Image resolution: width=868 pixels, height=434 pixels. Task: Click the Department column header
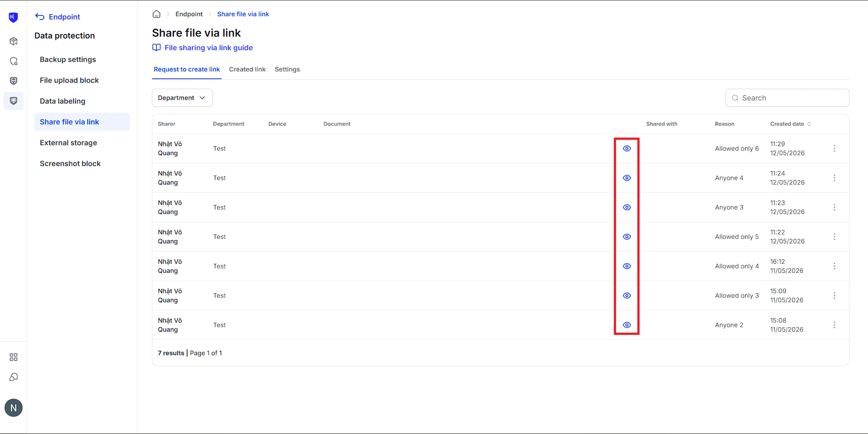pos(228,124)
